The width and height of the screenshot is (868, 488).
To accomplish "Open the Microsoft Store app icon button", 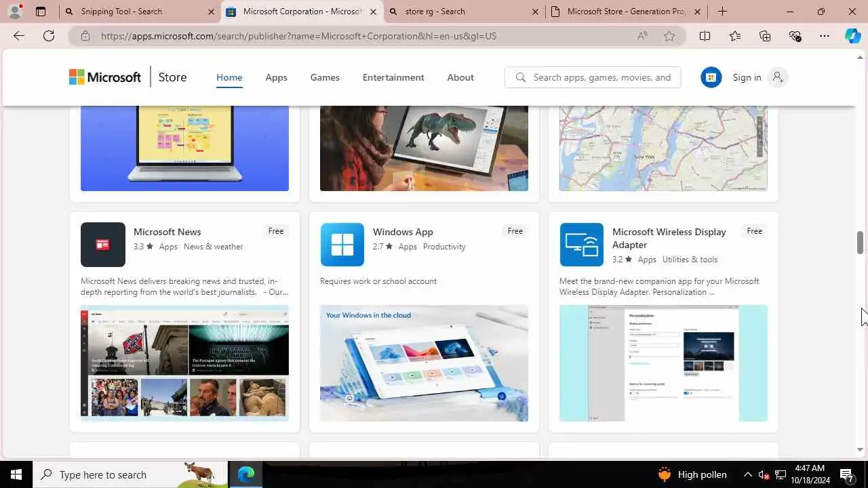I will [711, 77].
